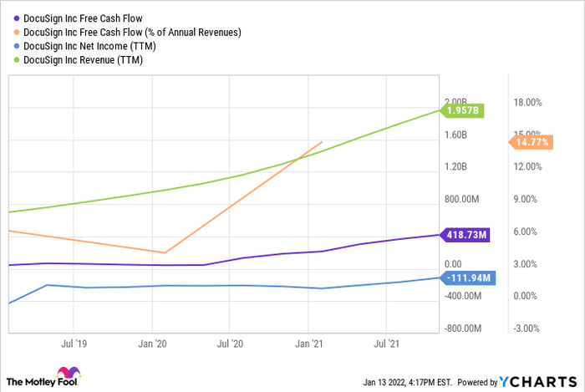Select 'DocuSign Inc Net Income (TTM)' legend
The width and height of the screenshot is (585, 392).
[89, 46]
